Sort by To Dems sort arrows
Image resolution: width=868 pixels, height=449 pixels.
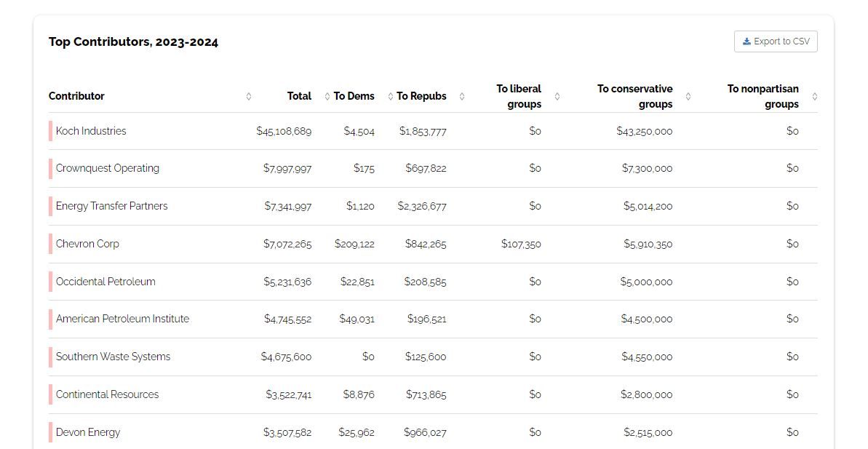[x=391, y=96]
